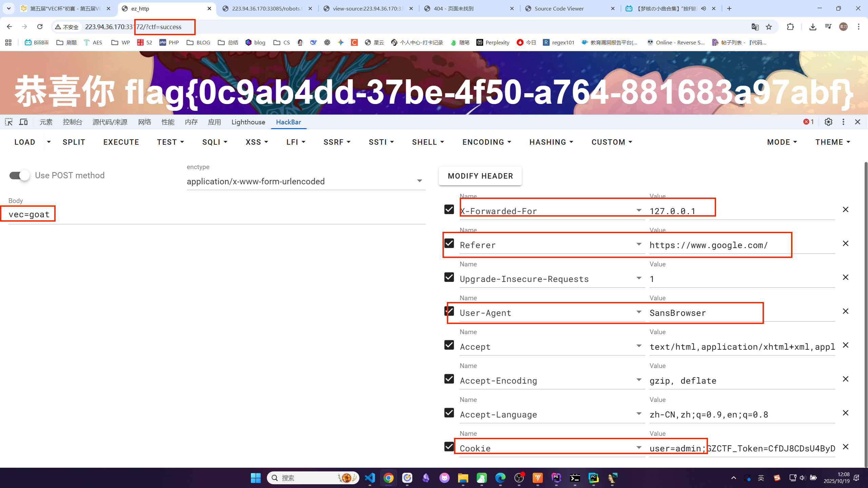This screenshot has height=488, width=868.
Task: Click the Google translate page icon
Action: [755, 27]
